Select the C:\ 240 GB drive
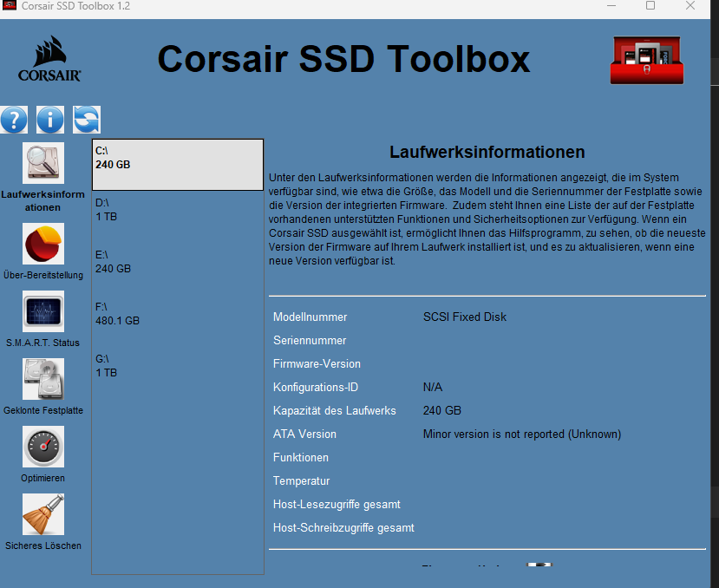The height and width of the screenshot is (588, 719). click(178, 165)
